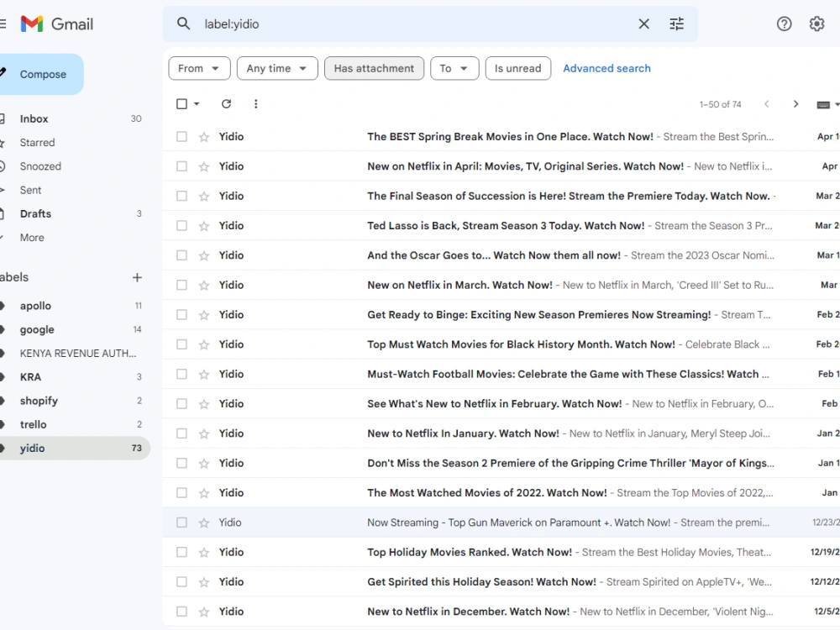Check the Most Watched Movies of 2022 checkbox

click(x=182, y=492)
